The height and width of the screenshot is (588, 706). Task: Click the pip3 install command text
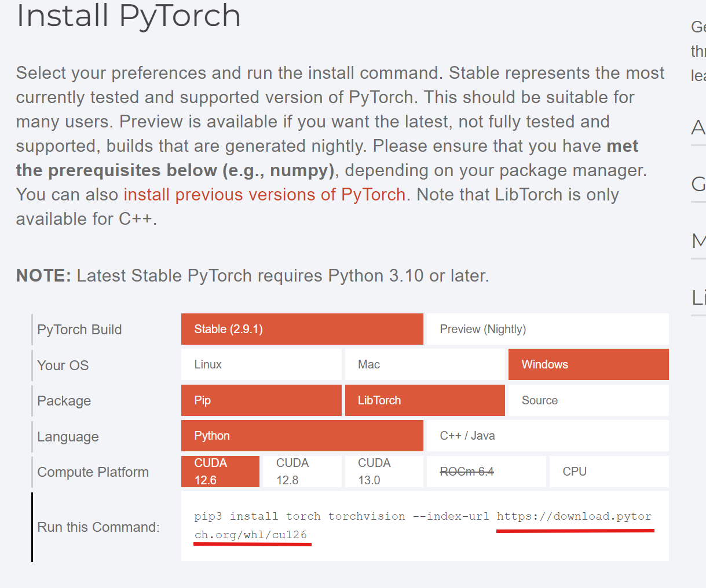click(x=423, y=525)
